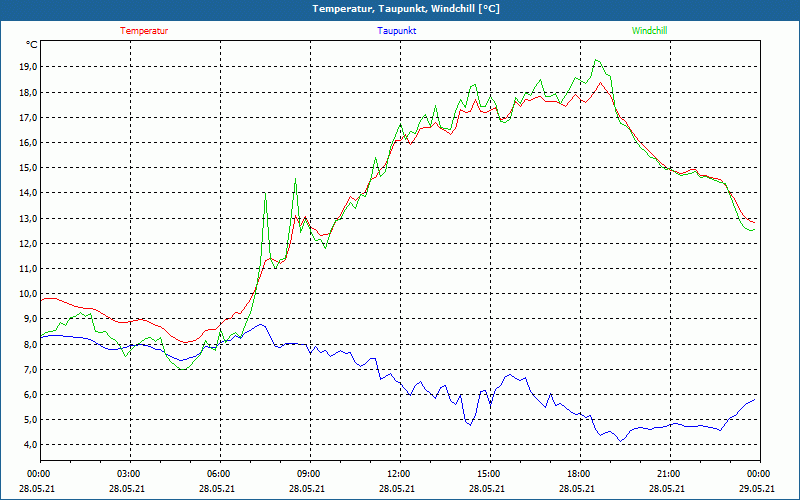The width and height of the screenshot is (800, 500).
Task: Click the 10,0 y-axis label
Action: 28,293
